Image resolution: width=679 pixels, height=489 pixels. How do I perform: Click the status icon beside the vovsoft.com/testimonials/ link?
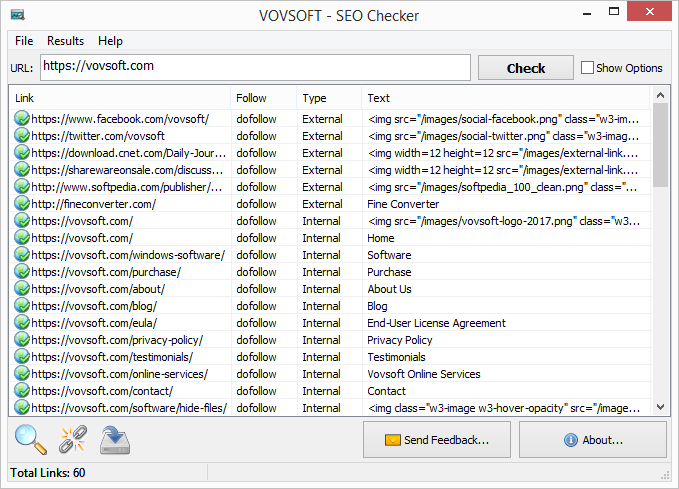(22, 356)
